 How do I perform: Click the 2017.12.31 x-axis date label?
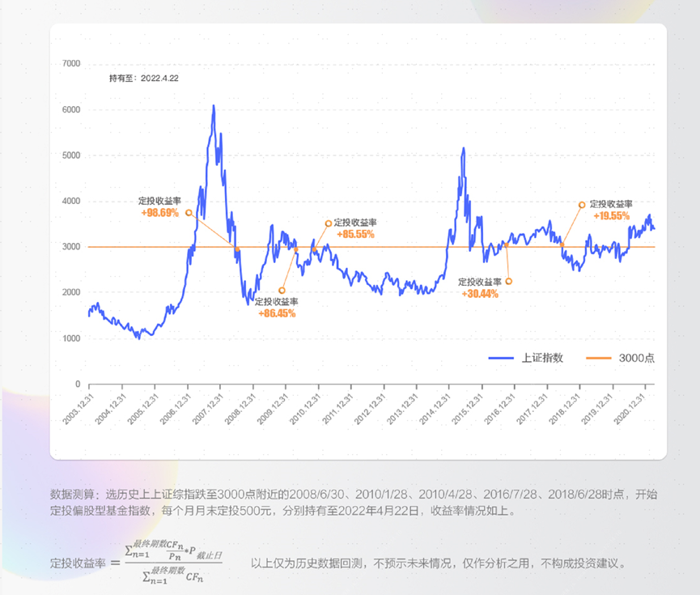(533, 409)
